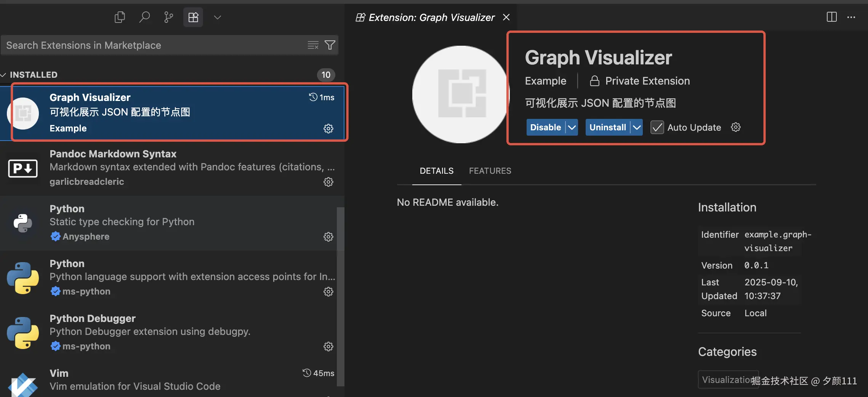868x397 pixels.
Task: Open the FEATURES tab
Action: point(490,171)
